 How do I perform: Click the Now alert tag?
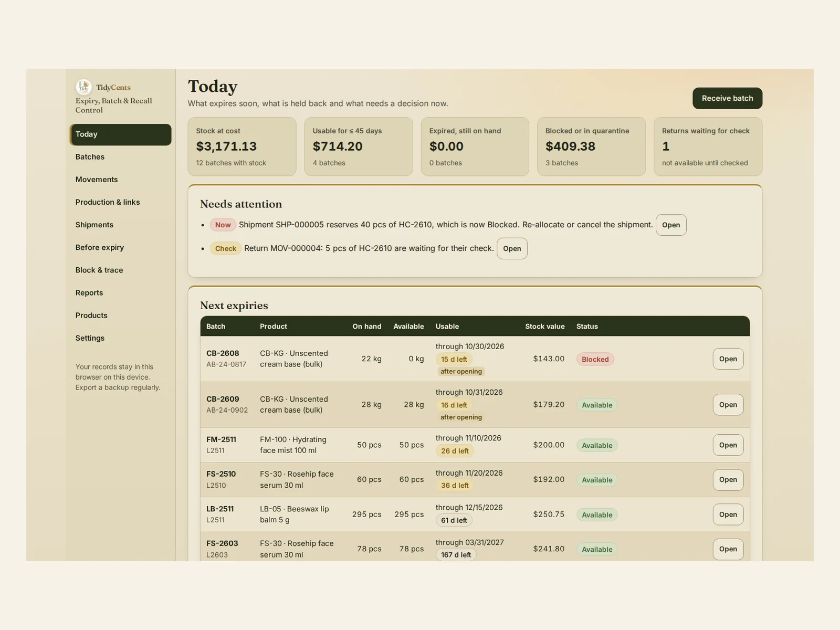click(x=223, y=225)
